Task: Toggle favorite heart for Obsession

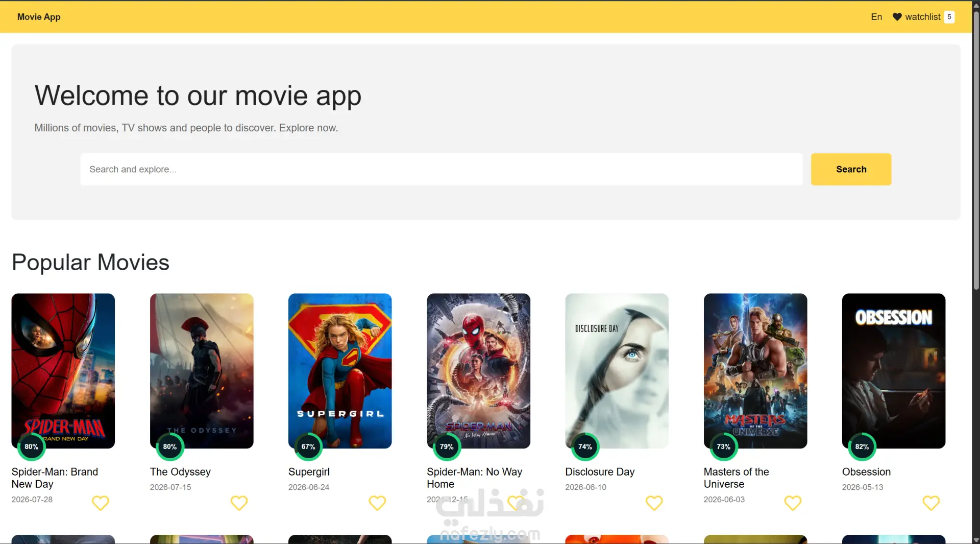Action: click(x=931, y=503)
